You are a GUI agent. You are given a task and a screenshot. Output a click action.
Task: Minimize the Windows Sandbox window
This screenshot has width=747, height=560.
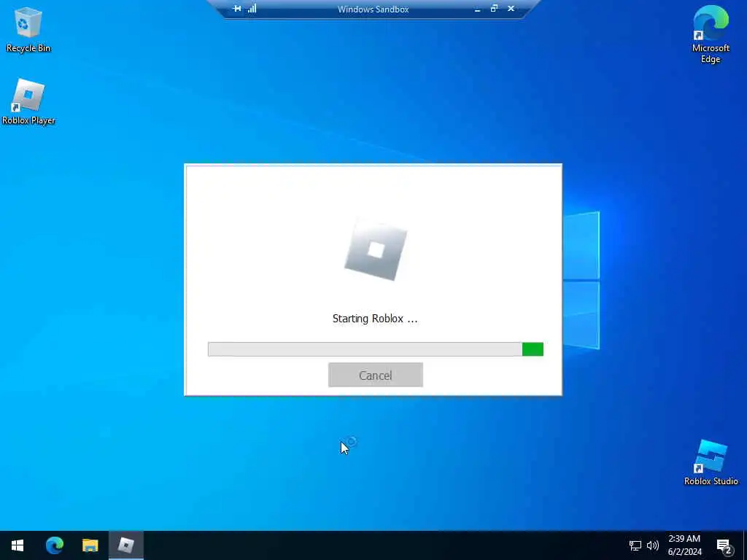(x=477, y=9)
